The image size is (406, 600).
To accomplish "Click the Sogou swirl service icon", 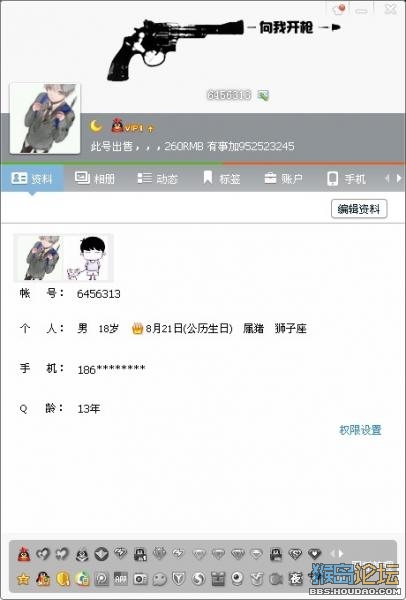I will pyautogui.click(x=198, y=579).
